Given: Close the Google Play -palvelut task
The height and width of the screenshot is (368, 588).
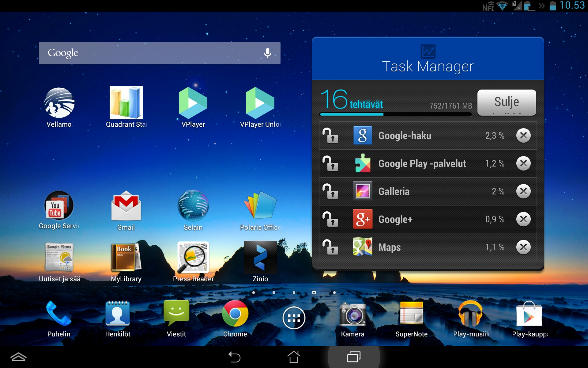Looking at the screenshot, I should tap(523, 163).
